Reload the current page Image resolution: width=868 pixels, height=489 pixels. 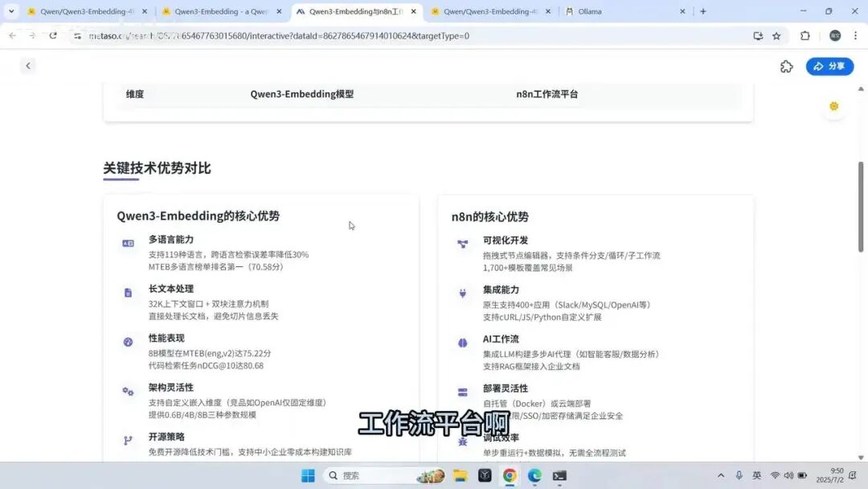pos(53,35)
